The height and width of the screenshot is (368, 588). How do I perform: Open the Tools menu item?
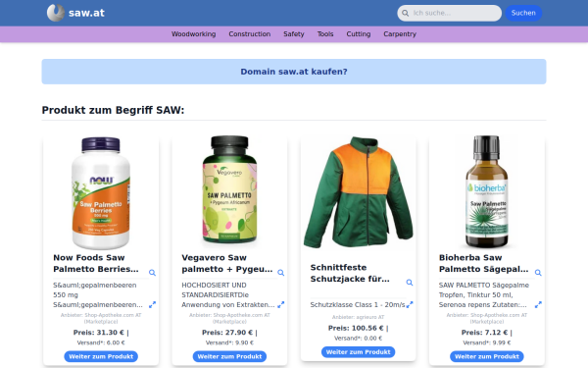pyautogui.click(x=325, y=34)
